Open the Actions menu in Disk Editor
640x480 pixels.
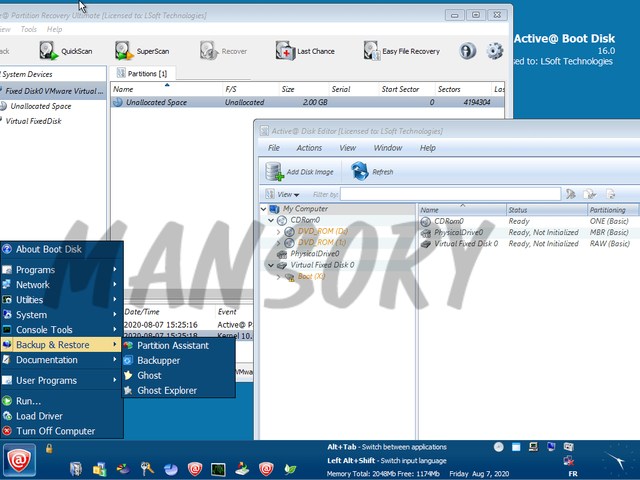309,148
